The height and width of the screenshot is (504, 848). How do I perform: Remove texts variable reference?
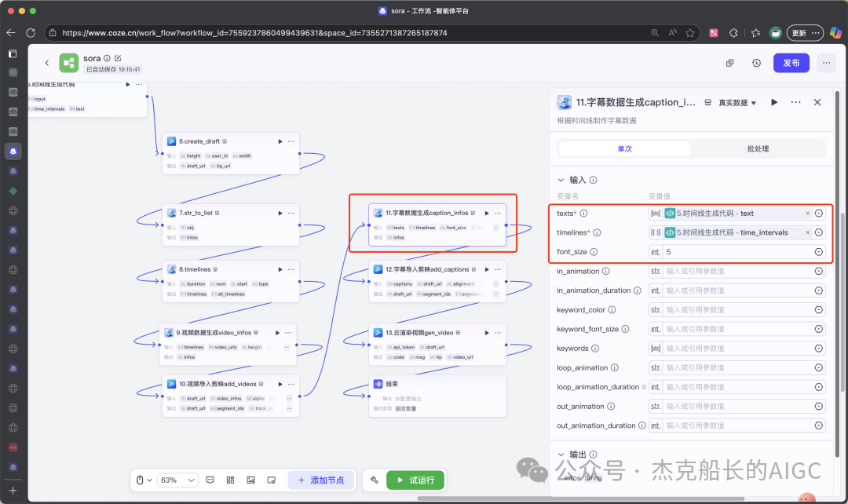click(807, 214)
